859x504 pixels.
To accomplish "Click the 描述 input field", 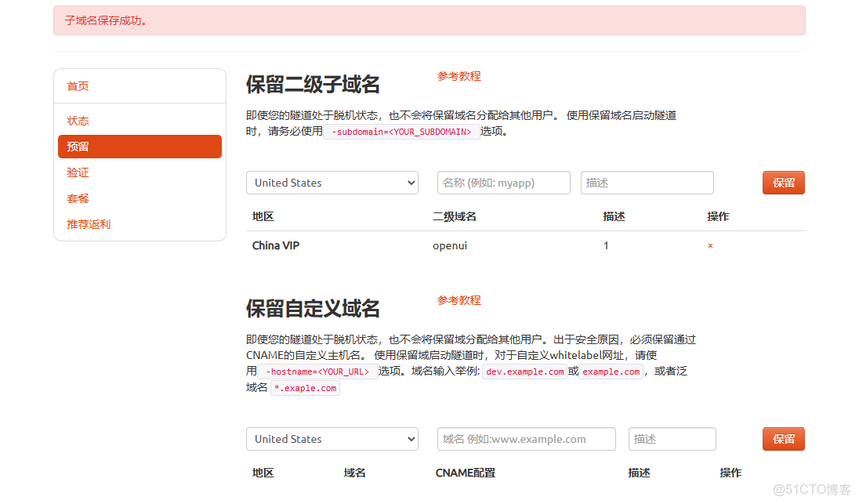I will [x=647, y=182].
